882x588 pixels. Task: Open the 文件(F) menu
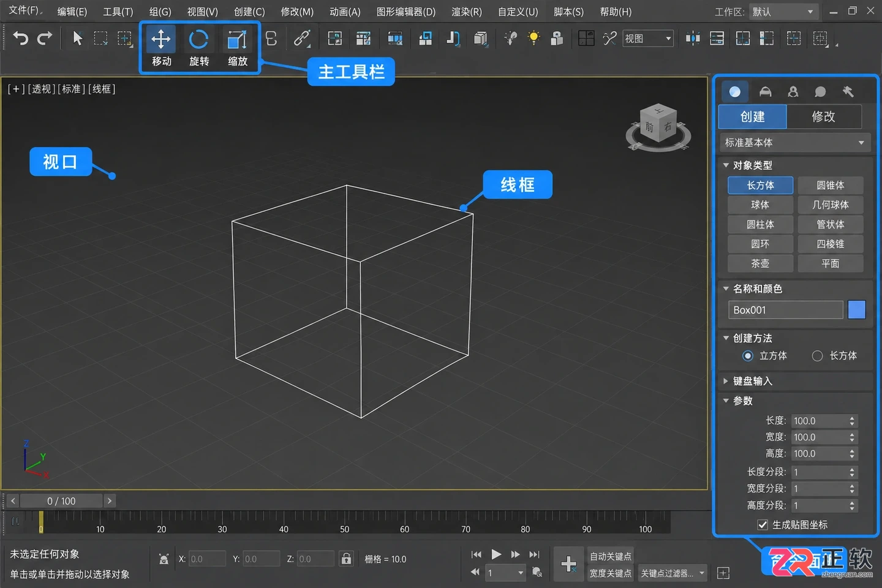tap(24, 11)
